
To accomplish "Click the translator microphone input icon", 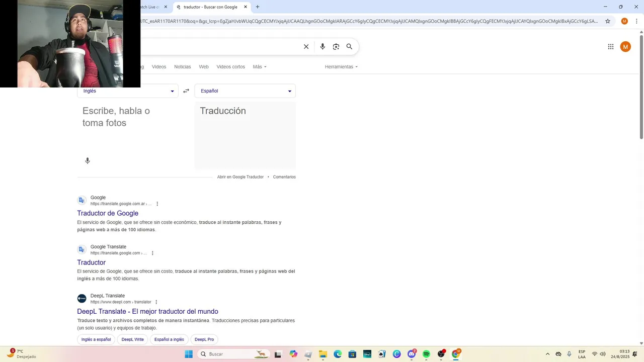I will click(88, 161).
